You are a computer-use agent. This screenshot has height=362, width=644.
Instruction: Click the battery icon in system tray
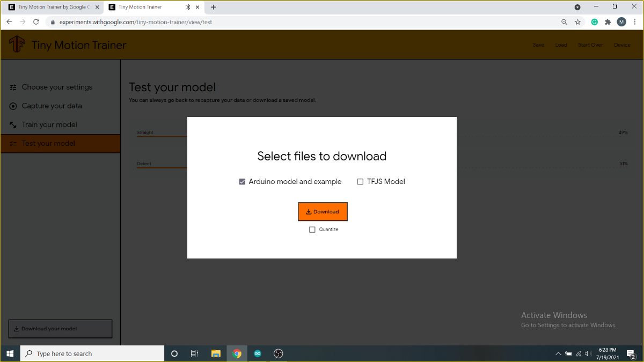pos(568,353)
